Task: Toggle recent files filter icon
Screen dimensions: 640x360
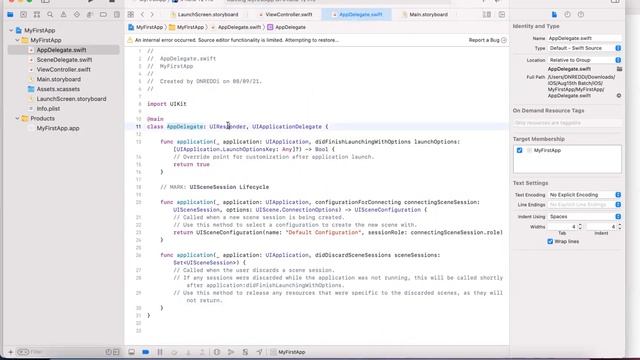Action: 108,352
